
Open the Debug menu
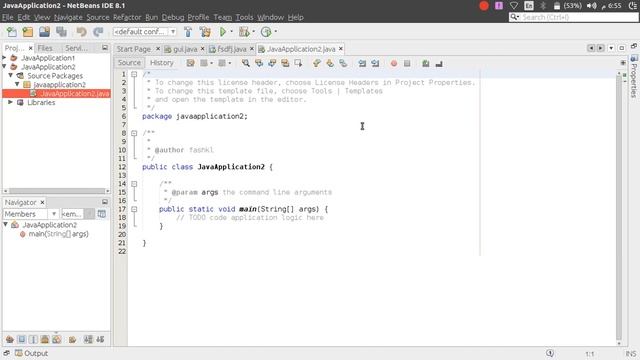click(173, 17)
